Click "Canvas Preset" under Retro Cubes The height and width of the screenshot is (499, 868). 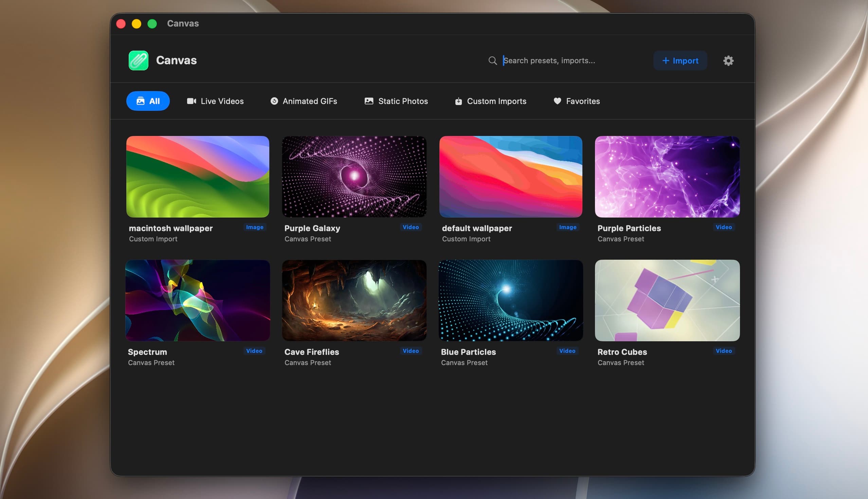click(x=621, y=363)
